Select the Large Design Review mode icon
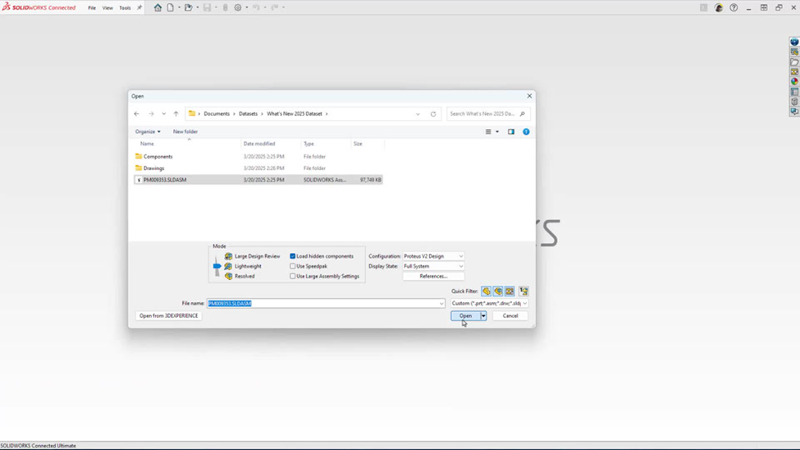 pos(228,256)
